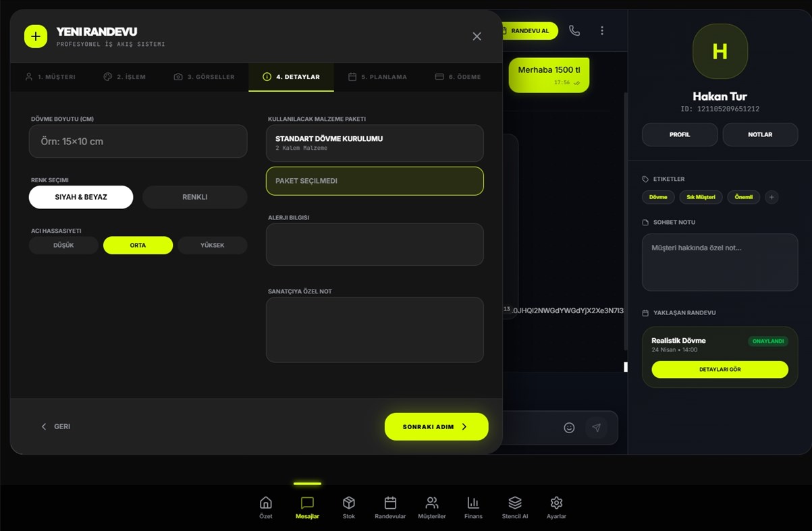Start a phone call from chat header
The width and height of the screenshot is (812, 531).
(x=574, y=30)
